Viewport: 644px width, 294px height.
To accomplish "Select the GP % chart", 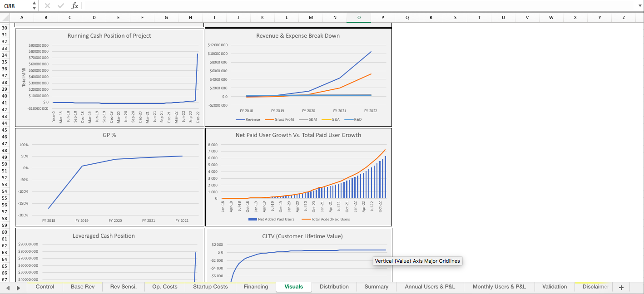I will (109, 177).
